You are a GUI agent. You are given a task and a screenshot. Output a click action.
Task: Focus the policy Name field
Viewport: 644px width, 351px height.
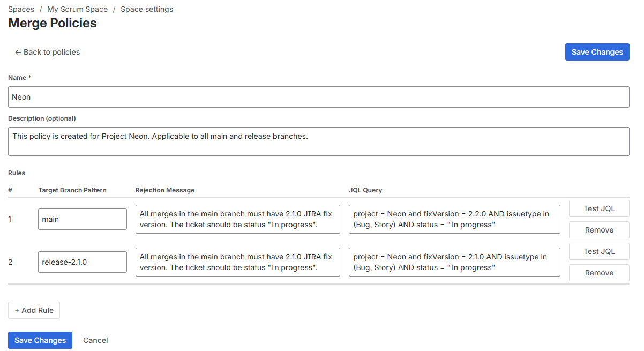(x=318, y=97)
